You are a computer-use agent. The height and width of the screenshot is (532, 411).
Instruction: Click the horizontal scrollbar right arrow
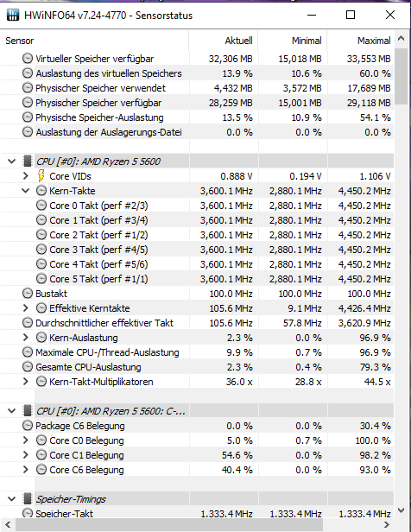[387, 524]
